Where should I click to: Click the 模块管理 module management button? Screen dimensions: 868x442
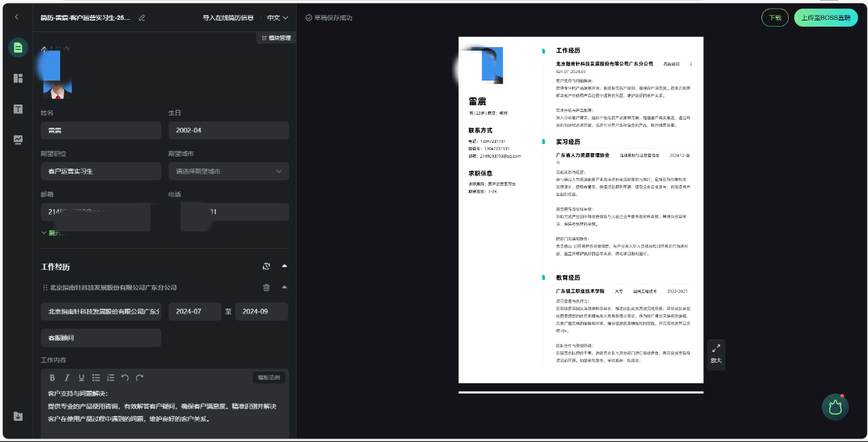tap(275, 38)
